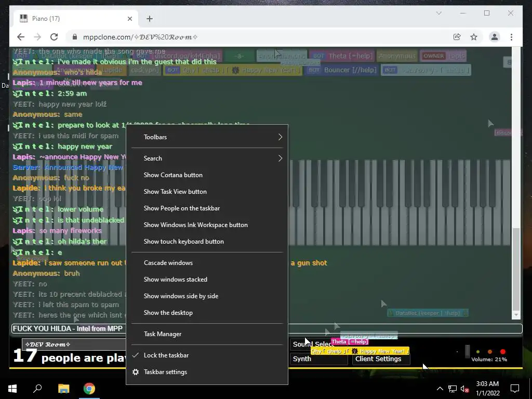Choose Show Task View button
Image resolution: width=532 pixels, height=399 pixels.
pos(207,192)
